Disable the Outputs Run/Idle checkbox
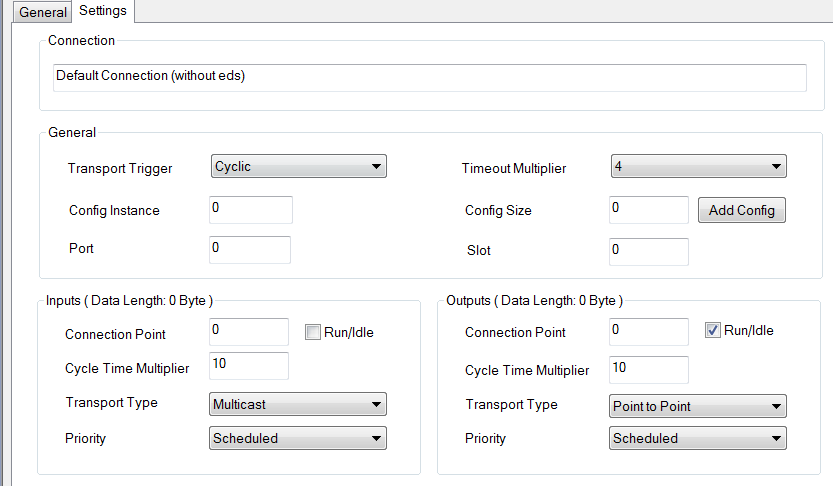The image size is (833, 486). [712, 330]
